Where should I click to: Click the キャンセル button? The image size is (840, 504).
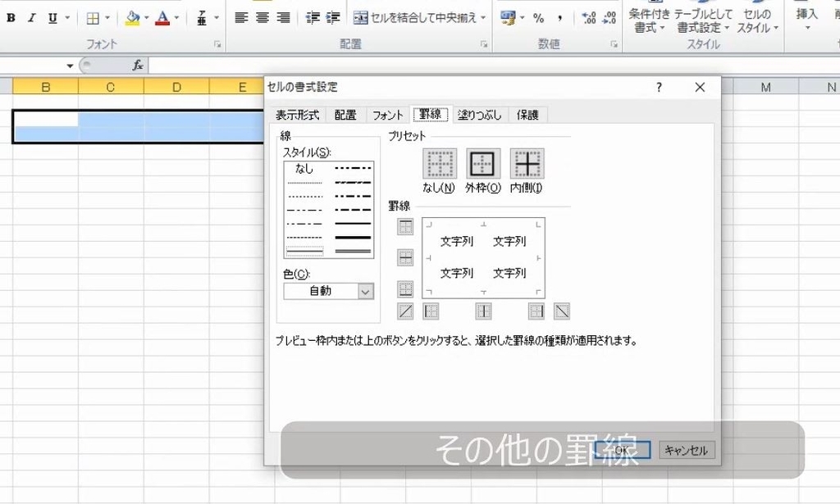[686, 450]
